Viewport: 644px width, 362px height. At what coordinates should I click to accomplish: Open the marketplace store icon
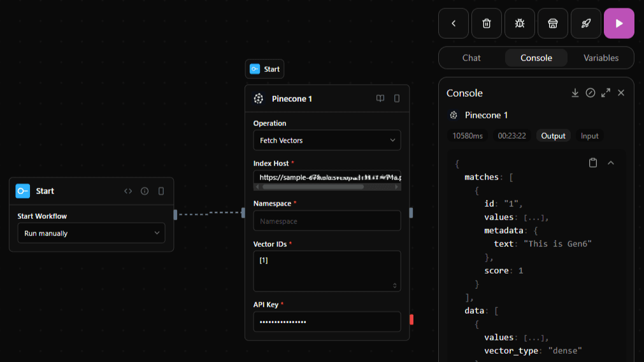point(553,24)
